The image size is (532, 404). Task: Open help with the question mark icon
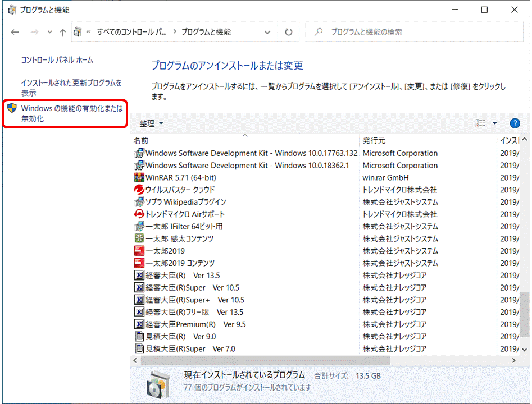515,123
